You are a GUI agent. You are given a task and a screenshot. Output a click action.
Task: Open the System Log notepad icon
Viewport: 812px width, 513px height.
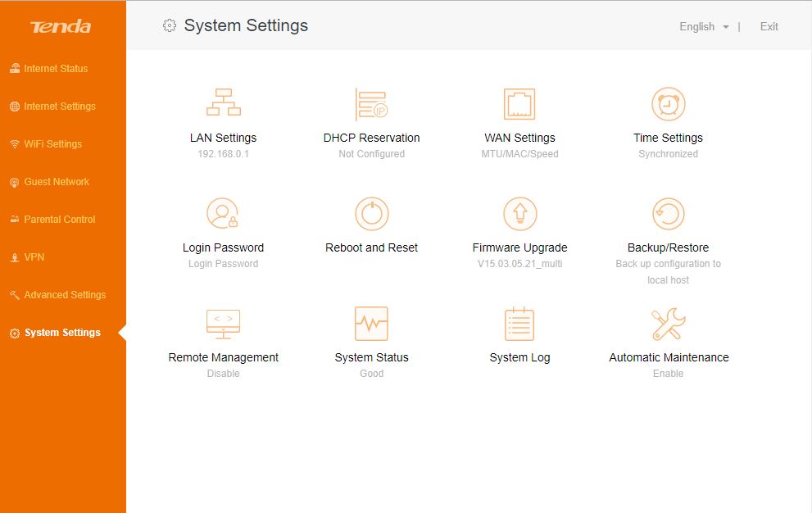point(519,324)
